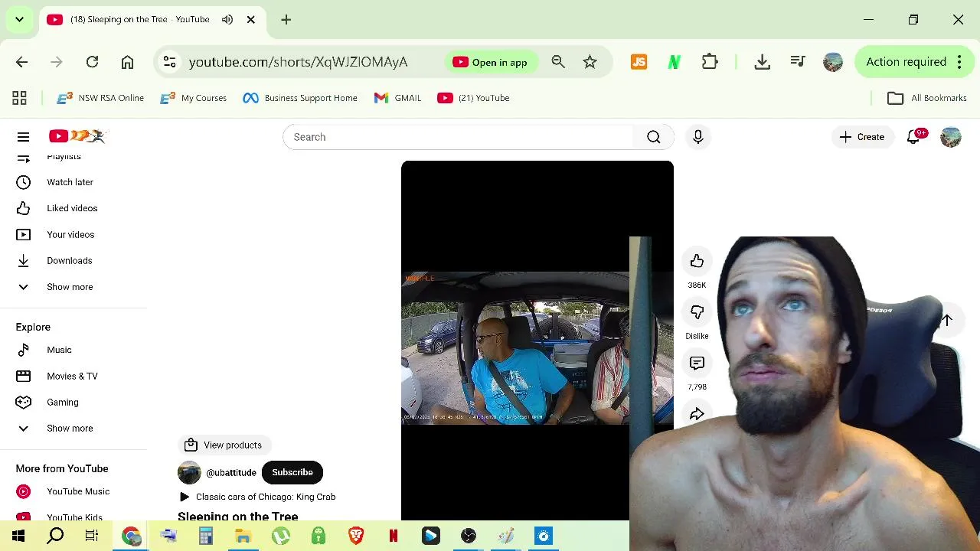
Task: Go to Gaming under Explore
Action: 63,403
